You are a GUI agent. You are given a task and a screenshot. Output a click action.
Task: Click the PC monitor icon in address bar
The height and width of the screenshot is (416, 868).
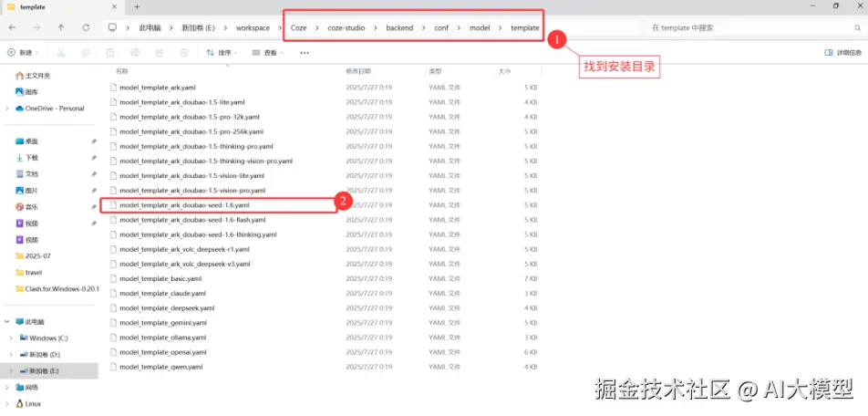click(x=113, y=27)
